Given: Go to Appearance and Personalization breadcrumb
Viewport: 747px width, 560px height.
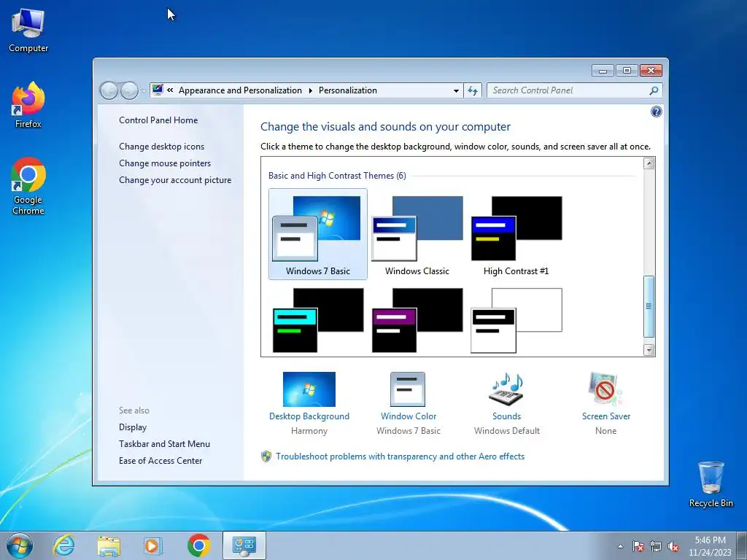Looking at the screenshot, I should [240, 90].
